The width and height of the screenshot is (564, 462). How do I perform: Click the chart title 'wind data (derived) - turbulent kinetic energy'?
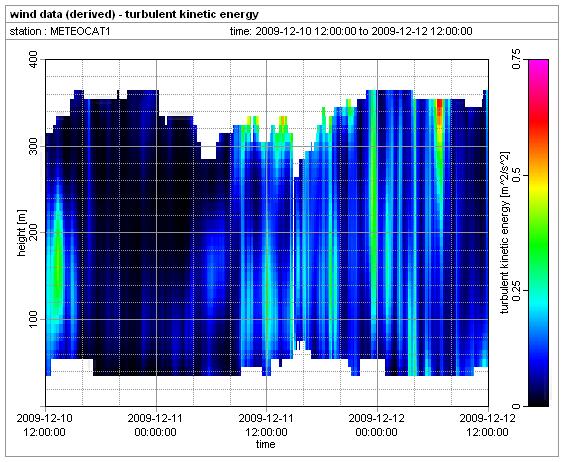134,14
